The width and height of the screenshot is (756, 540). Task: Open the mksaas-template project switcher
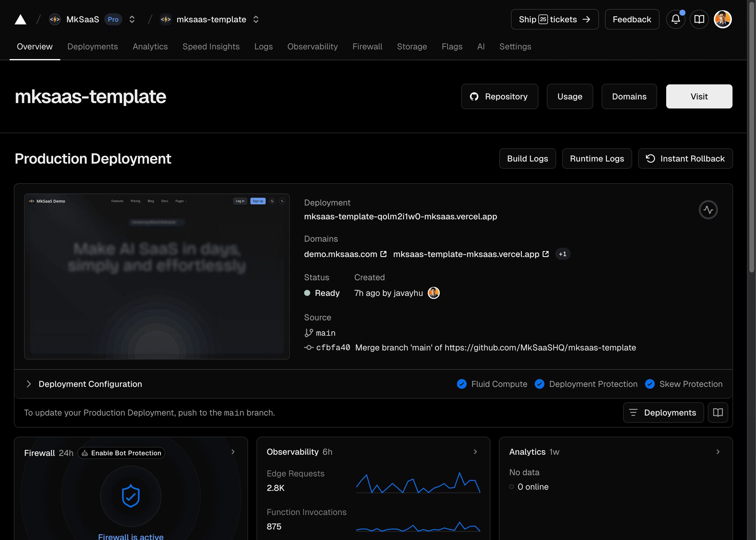[256, 19]
